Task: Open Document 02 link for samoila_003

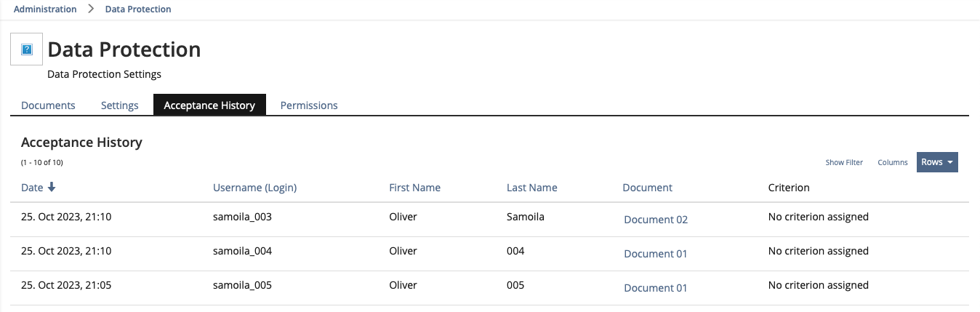Action: click(x=655, y=220)
